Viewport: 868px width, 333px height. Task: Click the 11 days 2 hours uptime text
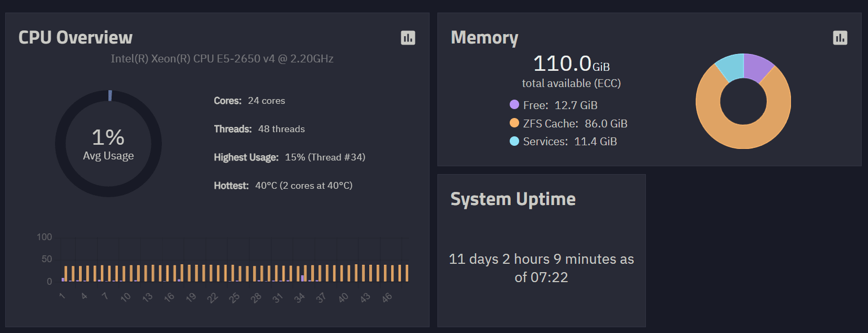(x=542, y=268)
